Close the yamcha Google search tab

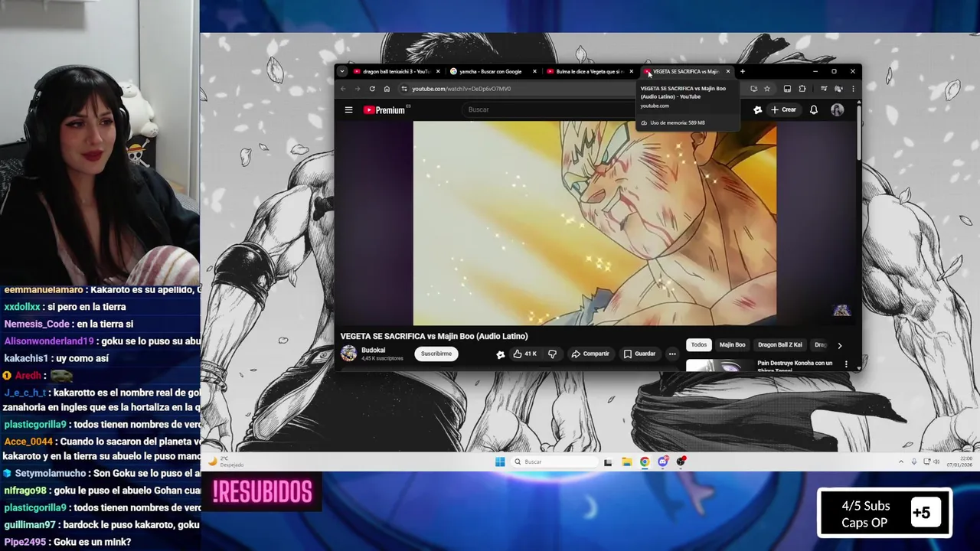coord(534,71)
